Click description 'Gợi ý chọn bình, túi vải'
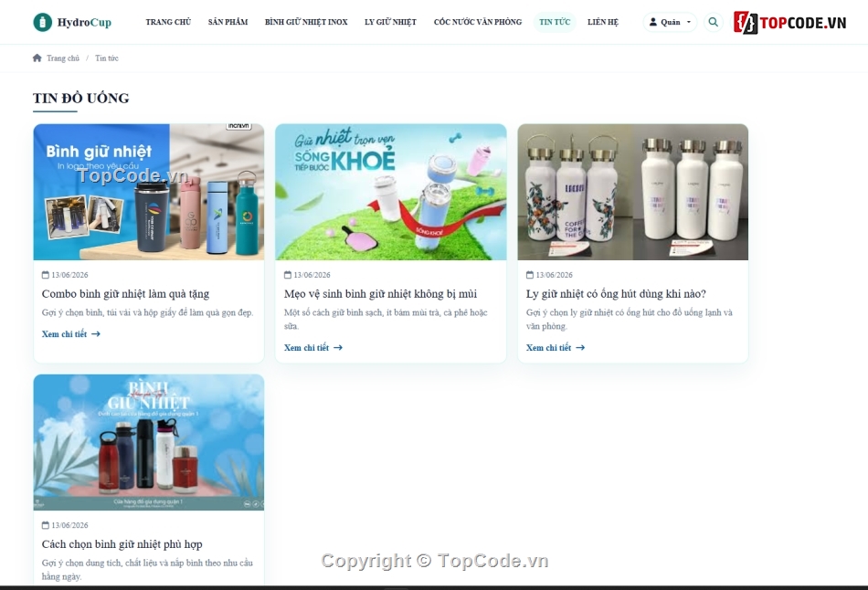 coord(148,312)
